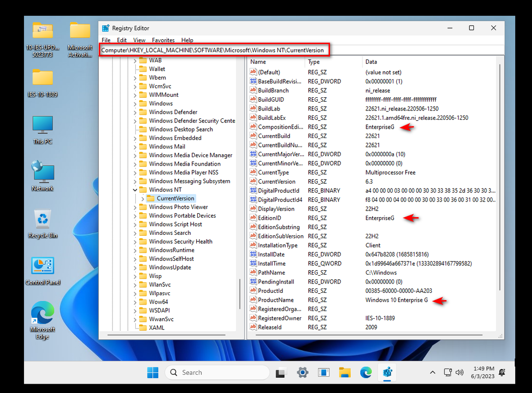This screenshot has width=532, height=393.
Task: Select the Control Panel desktop icon
Action: [43, 271]
